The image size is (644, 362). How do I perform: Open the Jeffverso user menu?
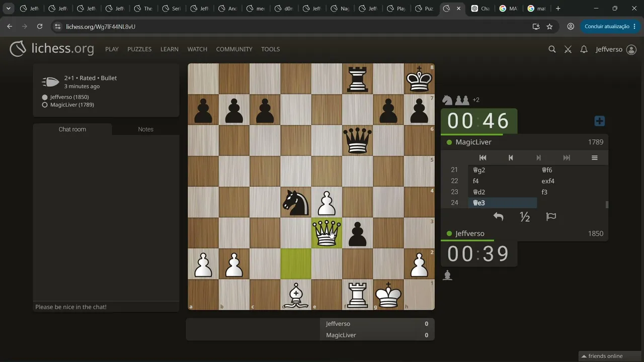[x=616, y=49]
